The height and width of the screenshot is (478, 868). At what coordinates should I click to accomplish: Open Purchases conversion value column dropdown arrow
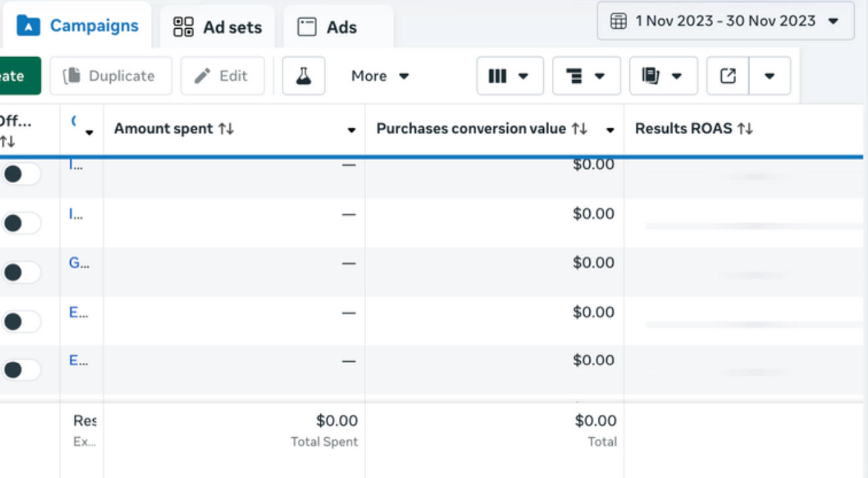[610, 130]
